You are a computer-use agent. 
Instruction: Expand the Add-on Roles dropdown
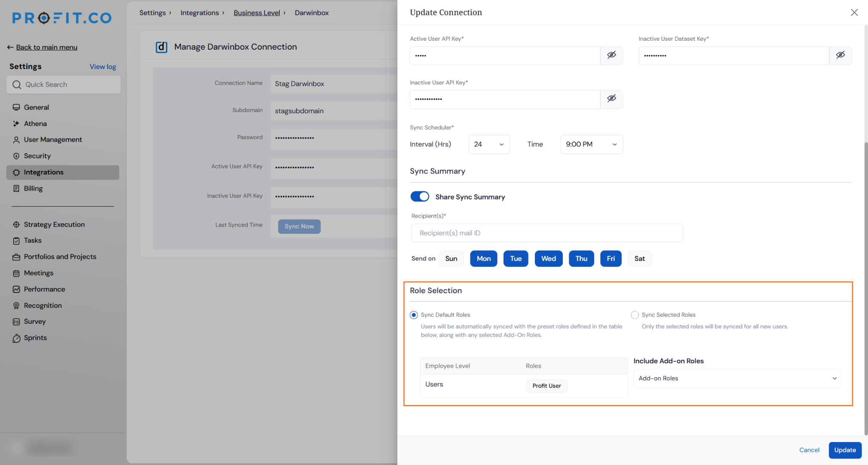click(x=737, y=378)
